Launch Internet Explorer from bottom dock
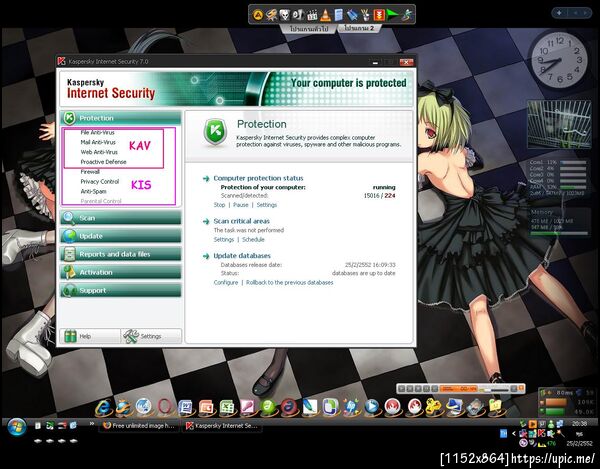 click(103, 407)
